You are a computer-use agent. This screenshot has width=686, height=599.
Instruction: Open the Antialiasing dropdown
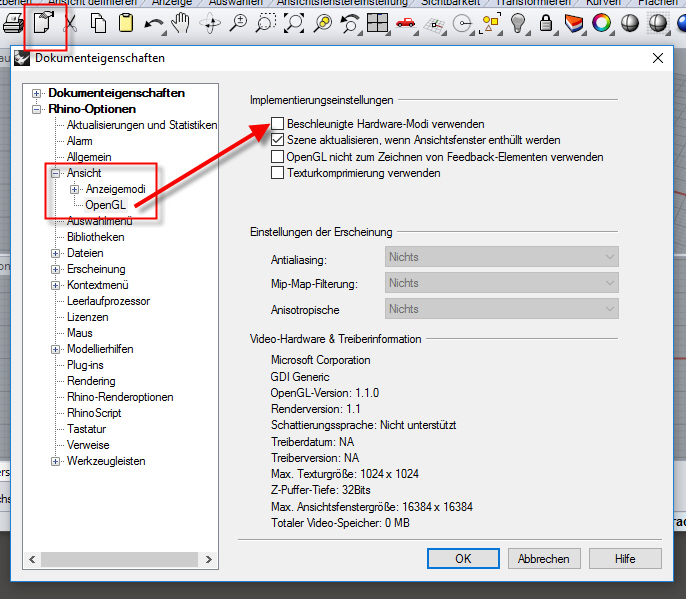501,257
